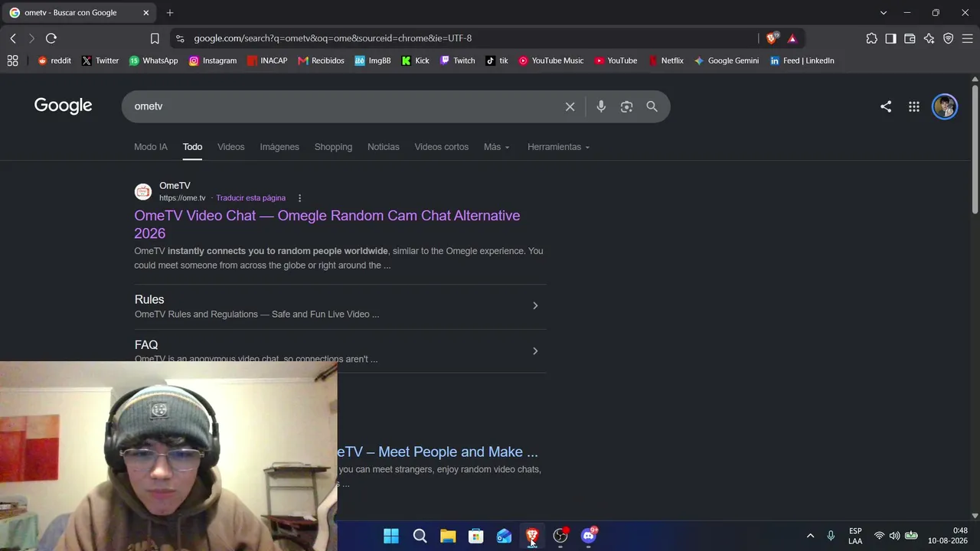Open the Netflix bookmark
Screen dimensions: 980x551
[665, 60]
